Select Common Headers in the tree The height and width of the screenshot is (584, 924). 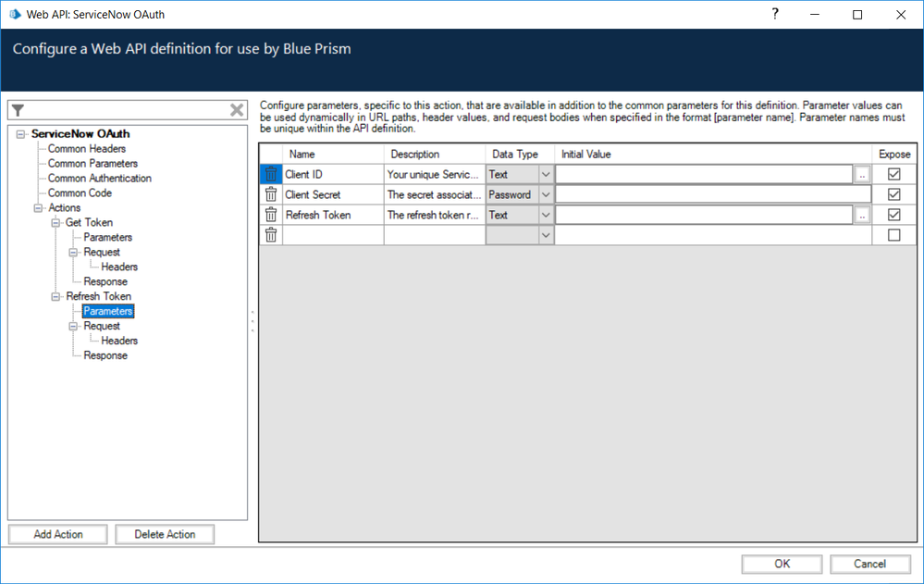tap(87, 149)
